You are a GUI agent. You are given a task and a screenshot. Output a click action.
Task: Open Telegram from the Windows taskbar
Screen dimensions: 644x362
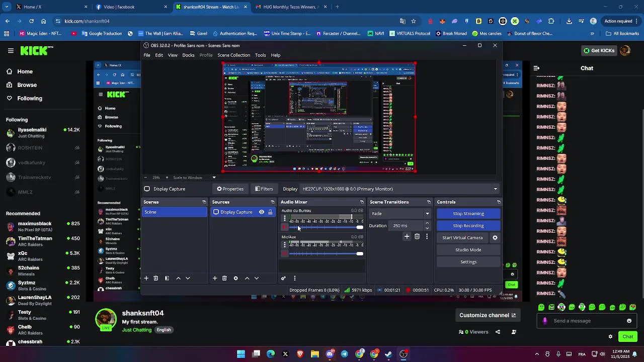[345, 354]
